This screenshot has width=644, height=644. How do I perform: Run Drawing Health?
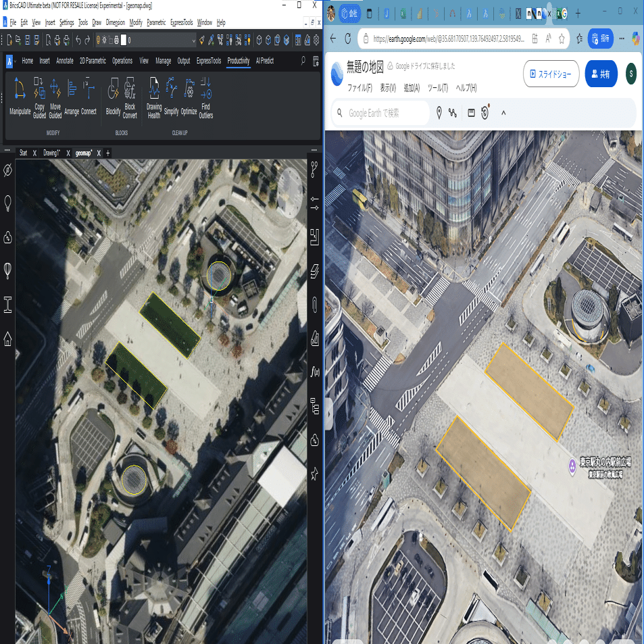click(x=153, y=95)
